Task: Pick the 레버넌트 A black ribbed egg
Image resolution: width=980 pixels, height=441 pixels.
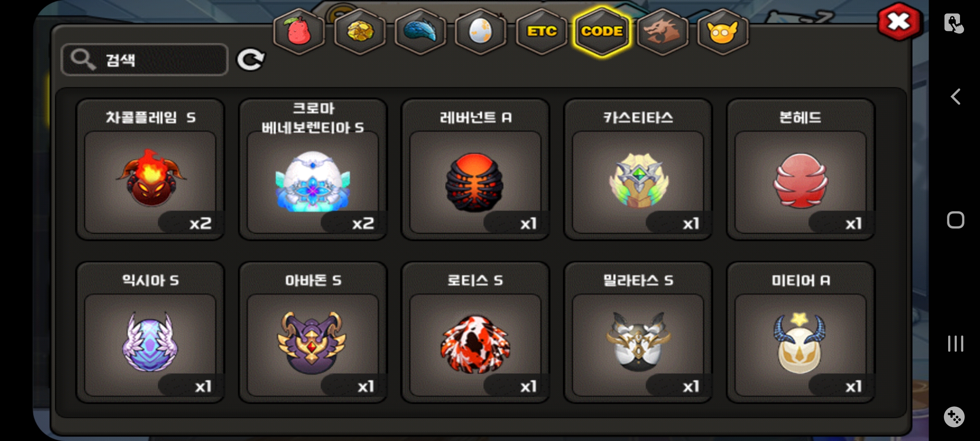Action: [x=475, y=169]
